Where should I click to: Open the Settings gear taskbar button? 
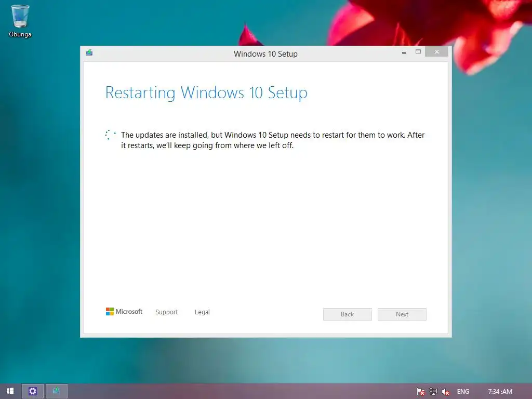(x=33, y=391)
